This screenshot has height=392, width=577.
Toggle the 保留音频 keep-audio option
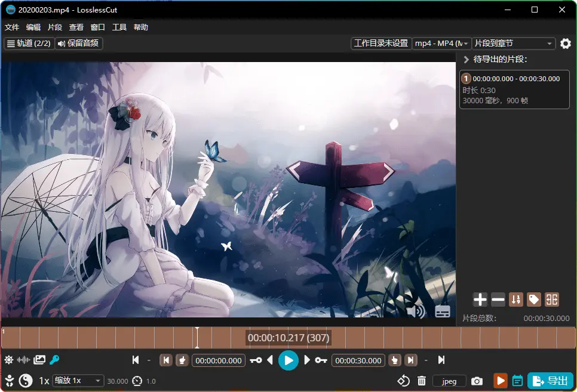click(79, 44)
